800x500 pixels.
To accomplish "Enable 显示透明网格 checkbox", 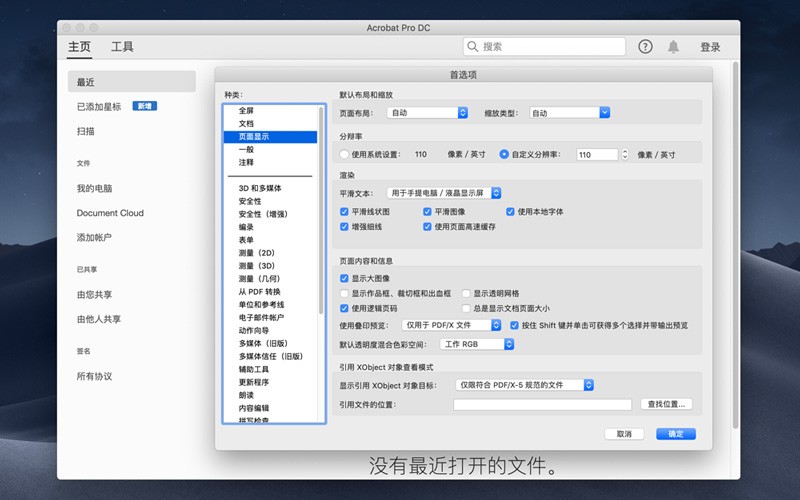I will [x=466, y=293].
